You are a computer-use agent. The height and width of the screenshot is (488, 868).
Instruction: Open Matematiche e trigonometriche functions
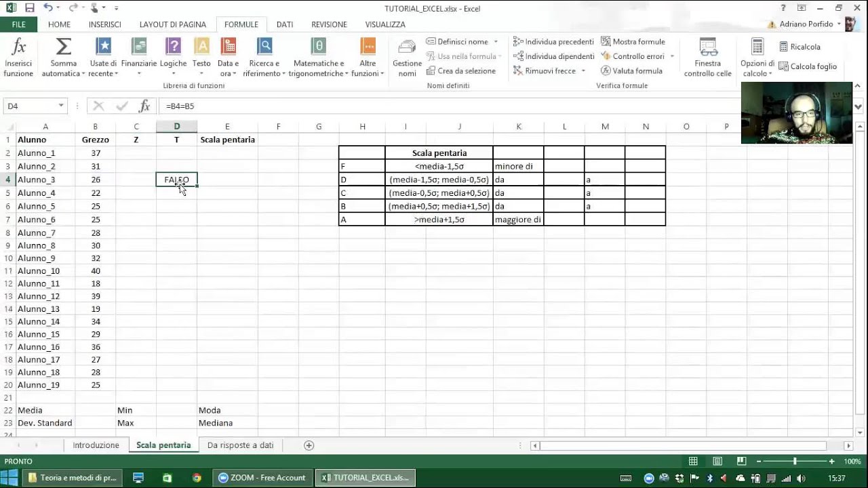318,58
